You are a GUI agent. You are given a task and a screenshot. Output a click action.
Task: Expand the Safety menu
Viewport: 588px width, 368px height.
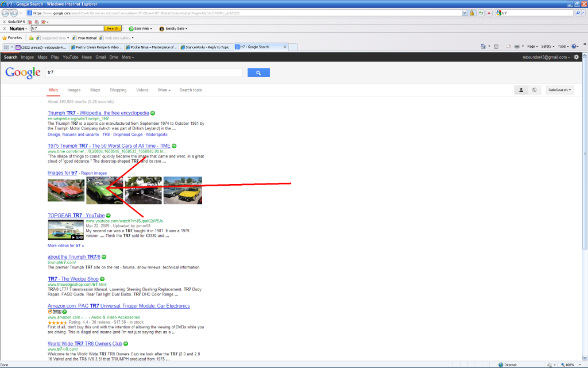[x=547, y=46]
